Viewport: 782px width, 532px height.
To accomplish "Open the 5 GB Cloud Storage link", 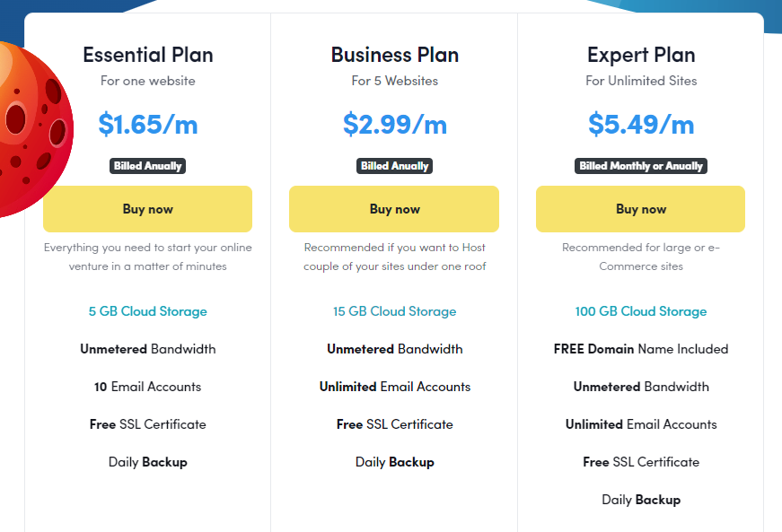I will (147, 311).
